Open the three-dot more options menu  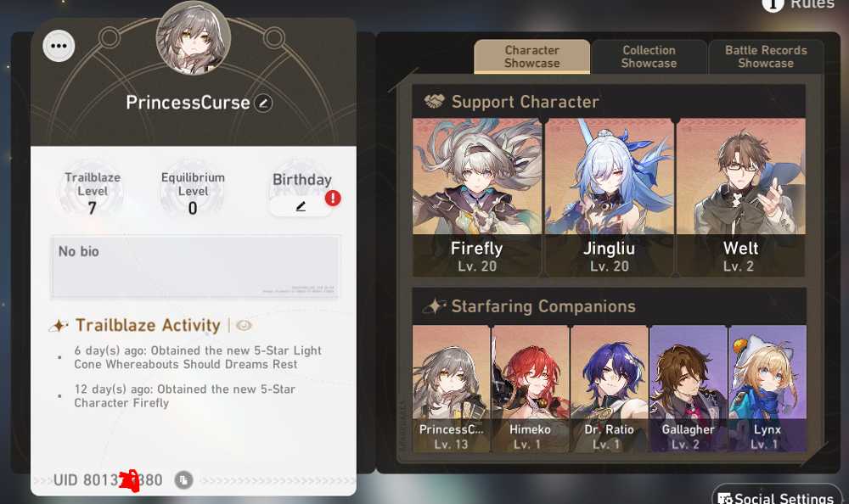click(x=59, y=46)
